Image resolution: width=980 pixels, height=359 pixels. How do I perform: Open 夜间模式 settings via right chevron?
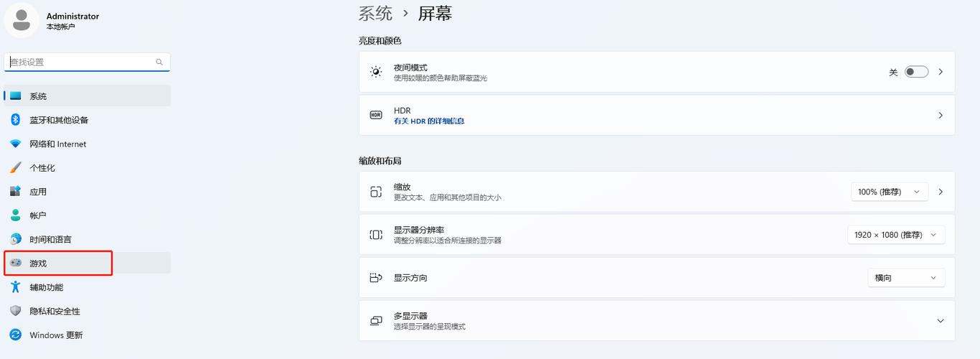tap(941, 72)
